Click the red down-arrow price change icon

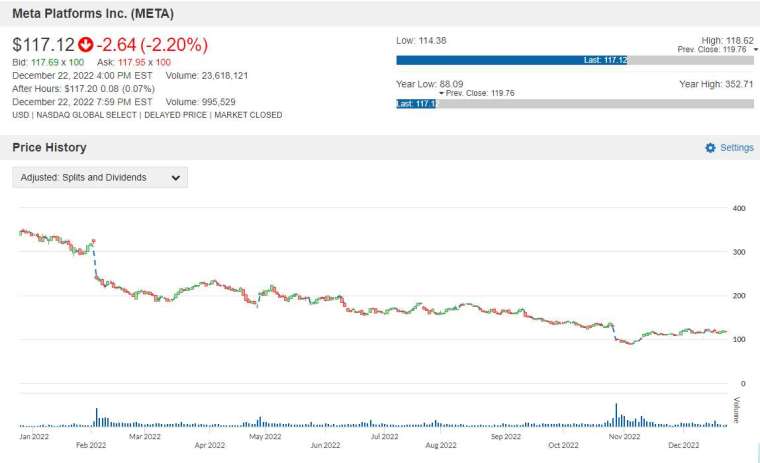pyautogui.click(x=86, y=45)
